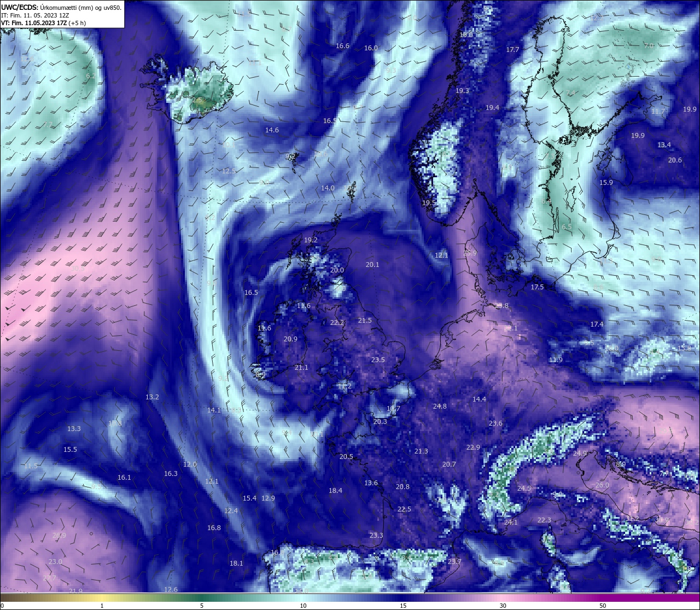Click the '15' tick label on the color scale
Viewport: 700px width, 610px height.
pyautogui.click(x=403, y=606)
